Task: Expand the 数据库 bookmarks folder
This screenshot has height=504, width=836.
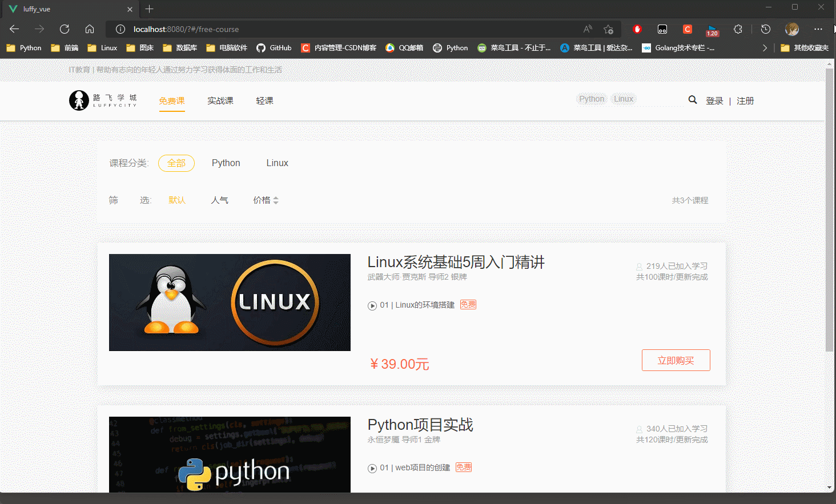Action: tap(180, 48)
